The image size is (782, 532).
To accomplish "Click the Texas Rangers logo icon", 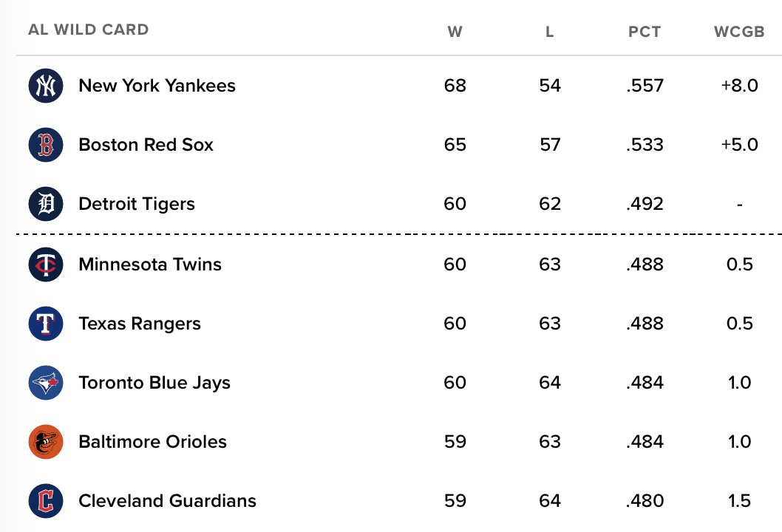I will click(46, 324).
